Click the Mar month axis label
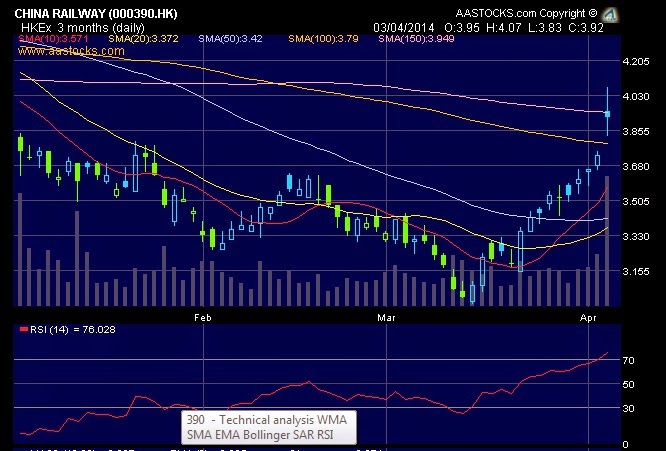The image size is (666, 451). [386, 318]
